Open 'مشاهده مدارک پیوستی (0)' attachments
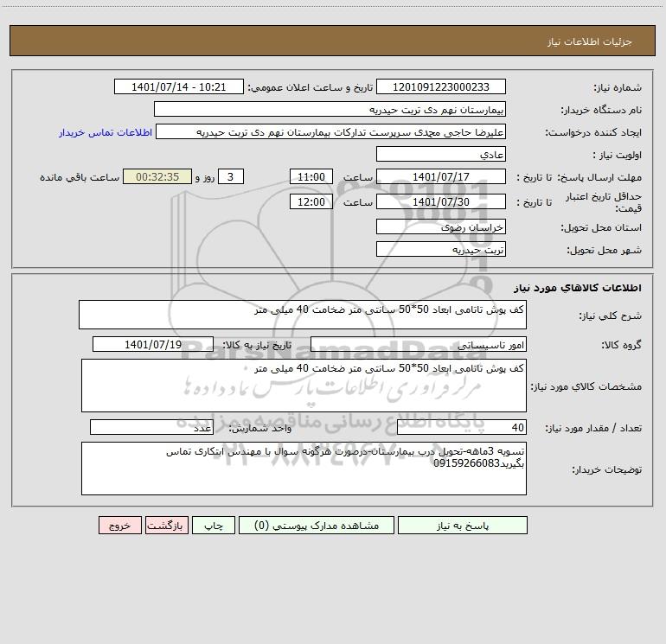666x644 pixels. [x=317, y=525]
